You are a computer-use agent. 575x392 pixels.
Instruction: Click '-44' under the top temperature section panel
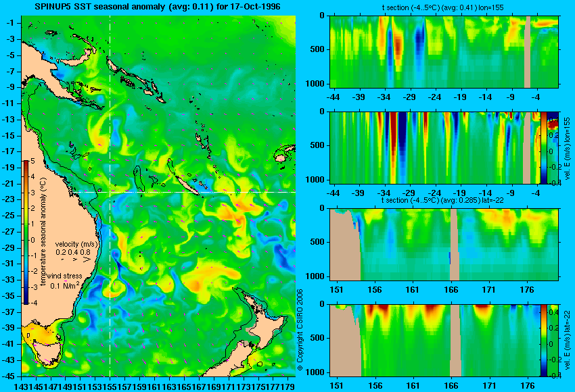[x=333, y=97]
